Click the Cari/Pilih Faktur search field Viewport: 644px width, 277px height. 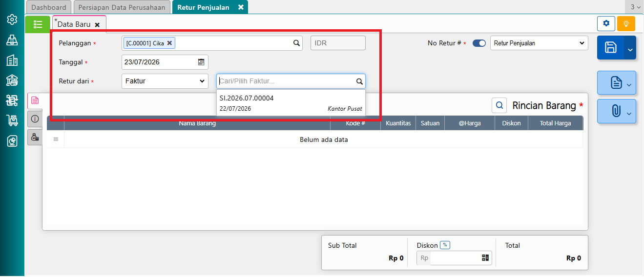291,81
